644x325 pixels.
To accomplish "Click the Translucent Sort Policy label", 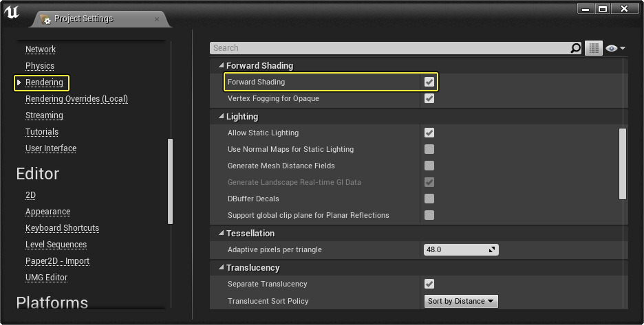I will click(x=268, y=301).
